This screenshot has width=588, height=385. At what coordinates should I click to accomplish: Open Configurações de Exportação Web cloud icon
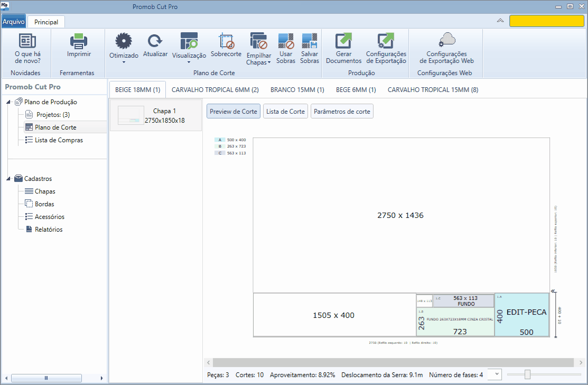pyautogui.click(x=446, y=40)
